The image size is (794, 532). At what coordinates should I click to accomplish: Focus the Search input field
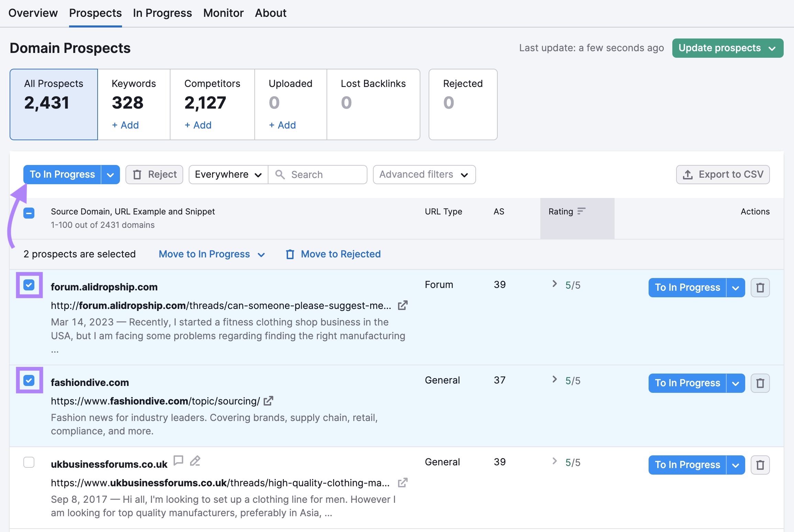[318, 175]
